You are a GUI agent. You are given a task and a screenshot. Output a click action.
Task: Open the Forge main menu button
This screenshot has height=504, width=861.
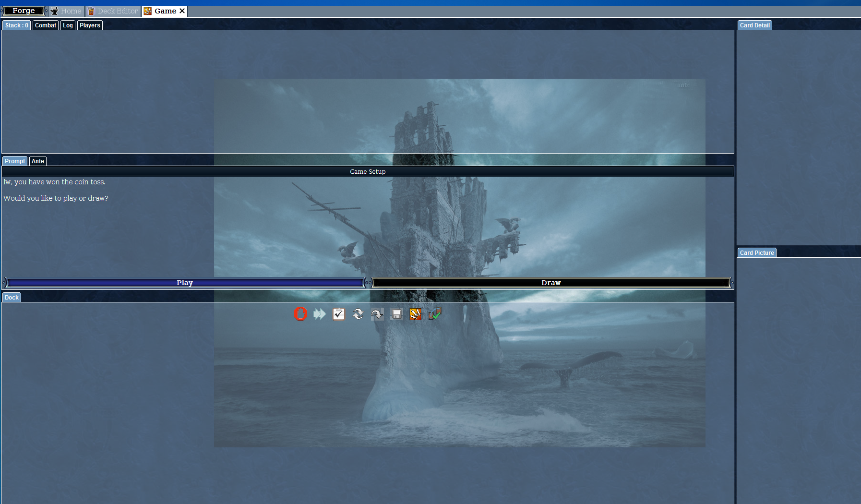point(24,11)
